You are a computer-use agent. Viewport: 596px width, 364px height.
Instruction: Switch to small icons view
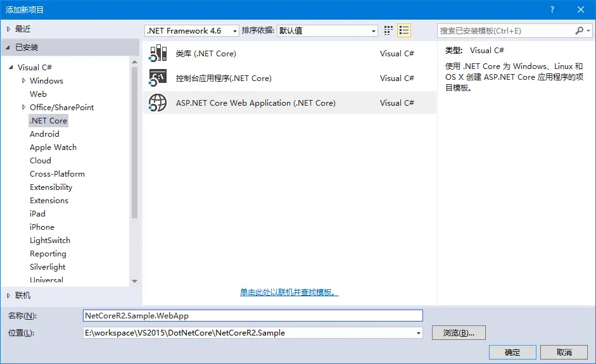388,30
